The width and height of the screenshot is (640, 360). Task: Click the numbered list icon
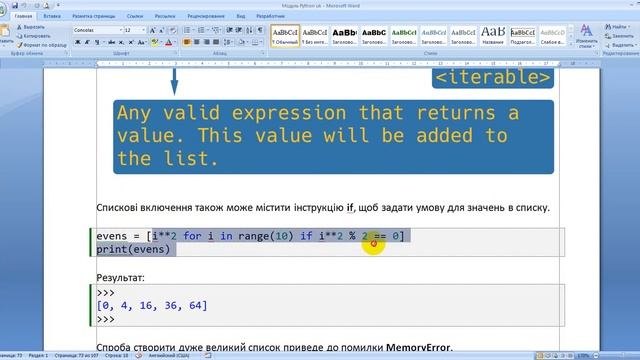point(202,30)
